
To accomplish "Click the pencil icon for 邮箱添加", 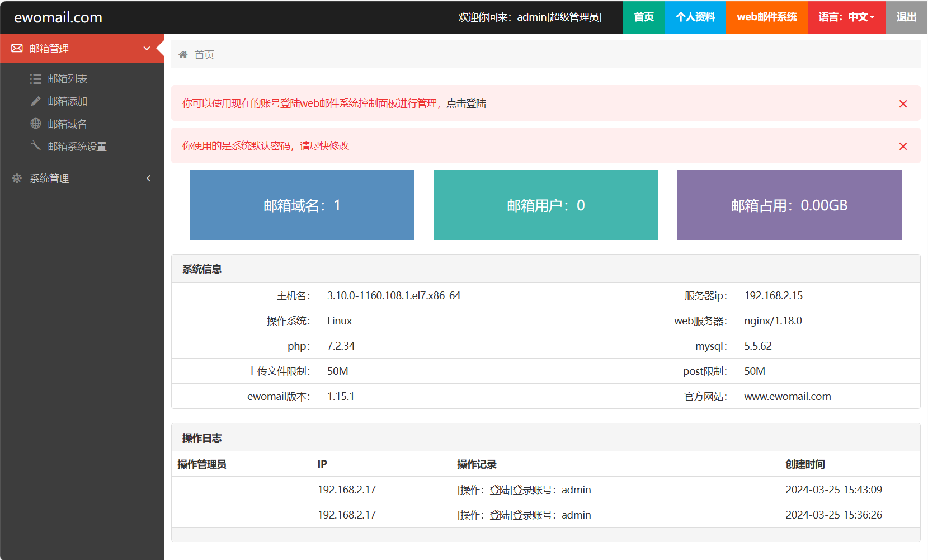I will (x=36, y=101).
